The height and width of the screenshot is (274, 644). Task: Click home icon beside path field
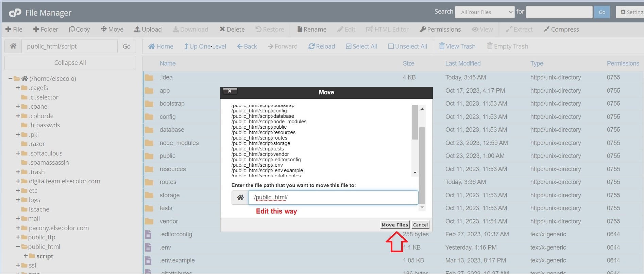pyautogui.click(x=13, y=46)
